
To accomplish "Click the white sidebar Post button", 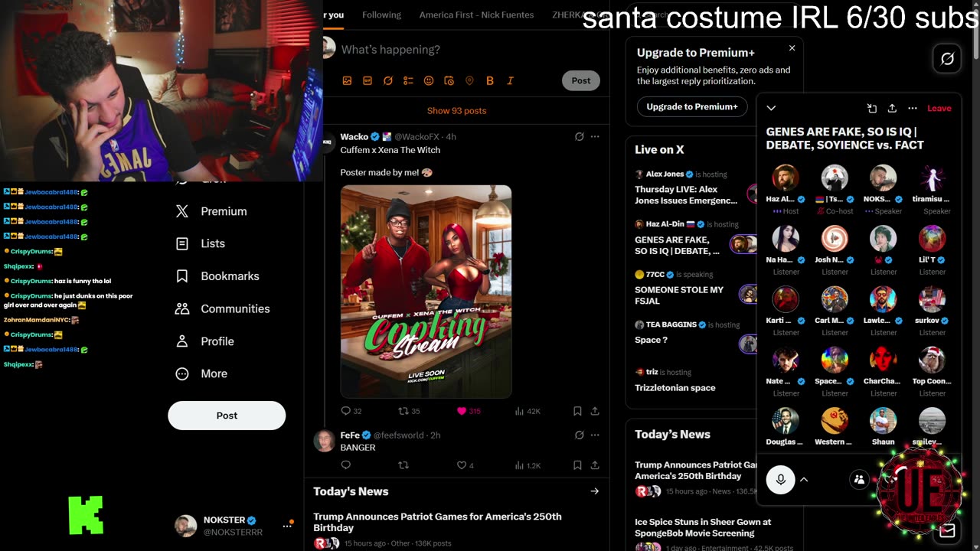I will click(227, 416).
